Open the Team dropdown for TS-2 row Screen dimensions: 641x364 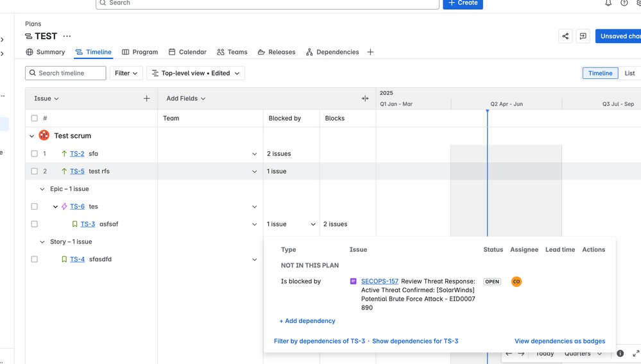254,154
